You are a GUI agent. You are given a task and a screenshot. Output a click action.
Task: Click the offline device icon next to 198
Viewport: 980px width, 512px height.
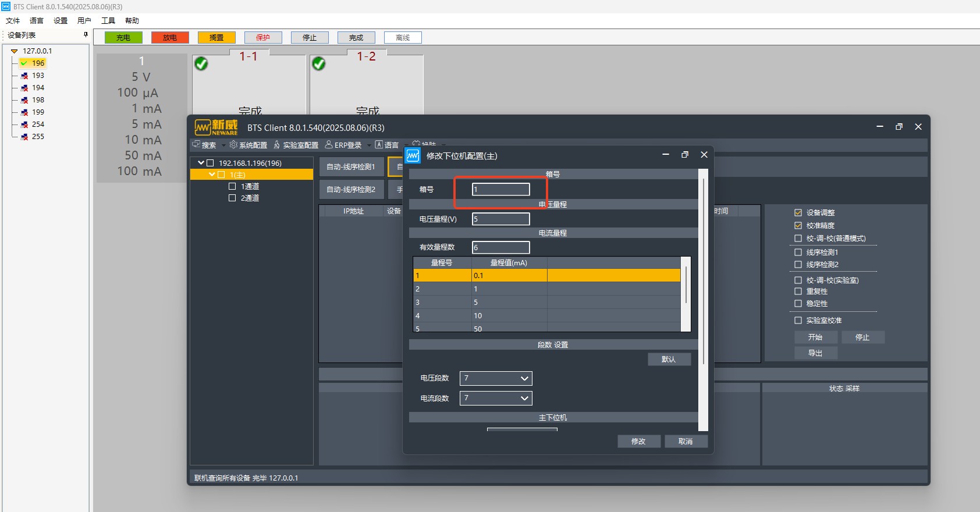(x=24, y=100)
